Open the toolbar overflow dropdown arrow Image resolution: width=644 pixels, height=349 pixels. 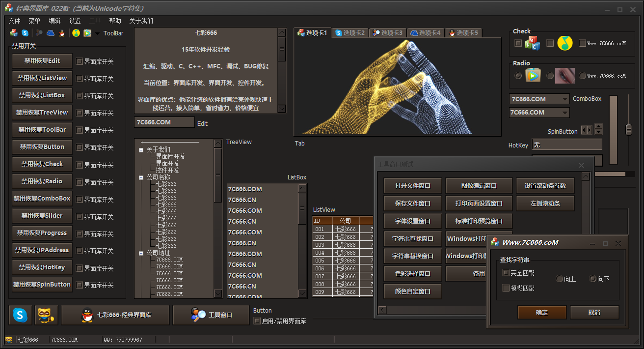pyautogui.click(x=97, y=33)
